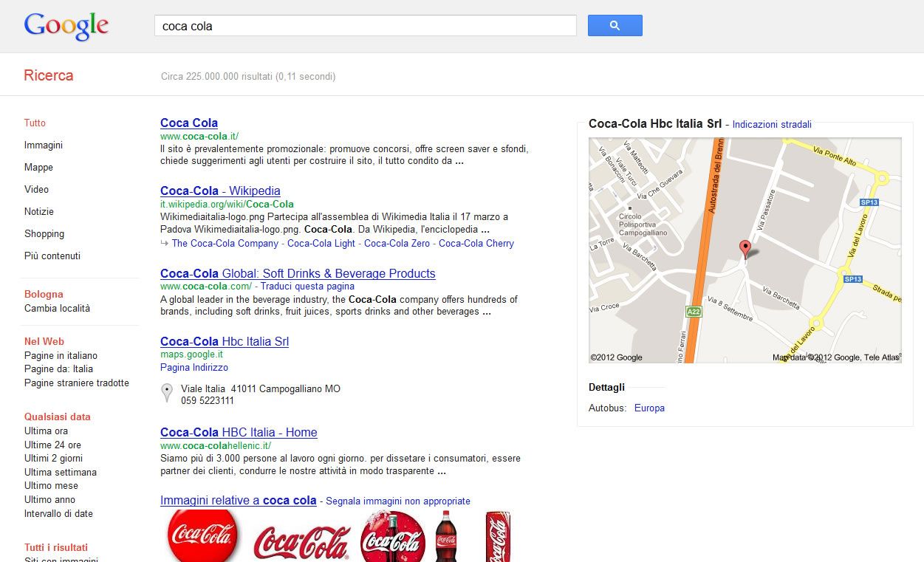This screenshot has height=562, width=924.
Task: Click Cambia località under Bologna
Action: pos(57,309)
